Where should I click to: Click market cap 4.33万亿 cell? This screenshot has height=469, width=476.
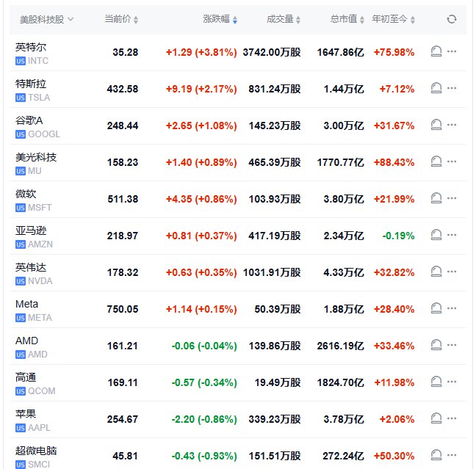(x=344, y=273)
